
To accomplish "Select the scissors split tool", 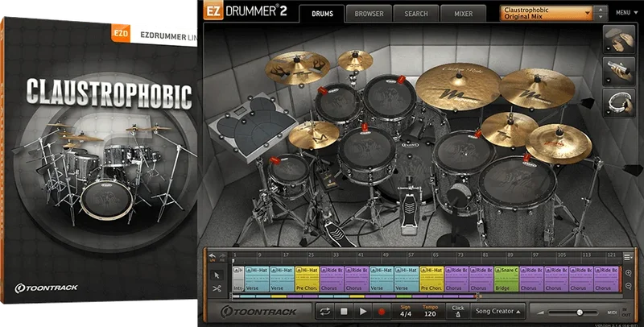I will pyautogui.click(x=217, y=289).
